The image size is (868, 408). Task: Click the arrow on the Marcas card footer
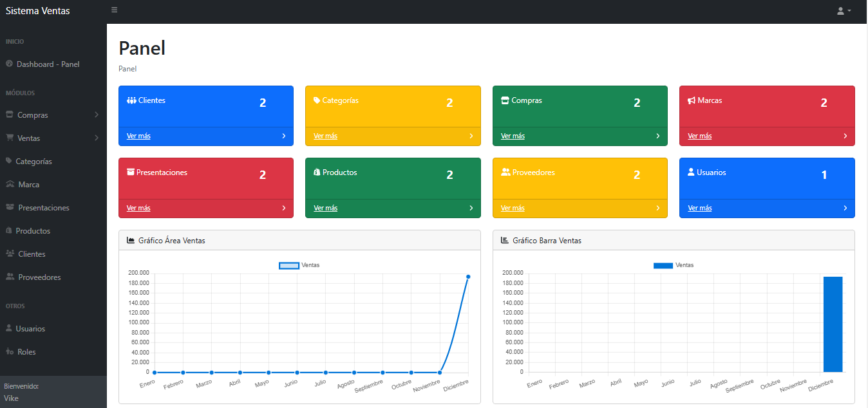pyautogui.click(x=845, y=136)
